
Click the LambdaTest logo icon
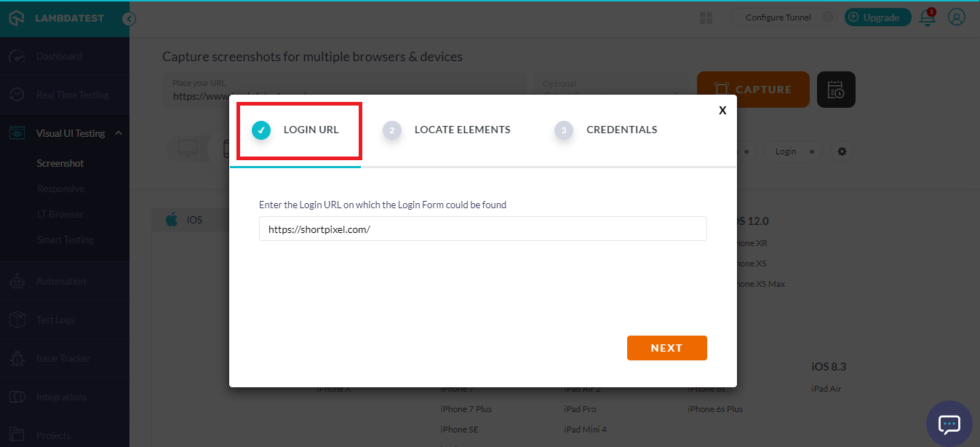[x=17, y=18]
